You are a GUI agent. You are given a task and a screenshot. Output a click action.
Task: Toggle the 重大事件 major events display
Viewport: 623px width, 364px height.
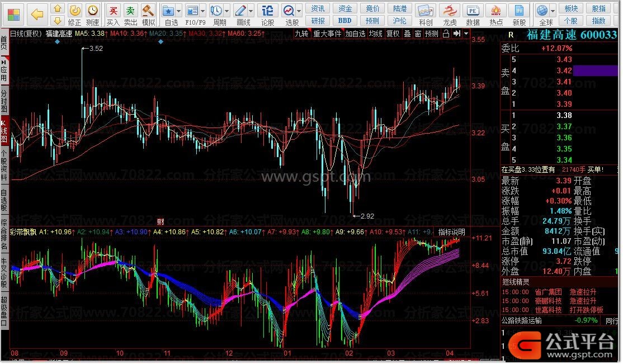[x=327, y=34]
